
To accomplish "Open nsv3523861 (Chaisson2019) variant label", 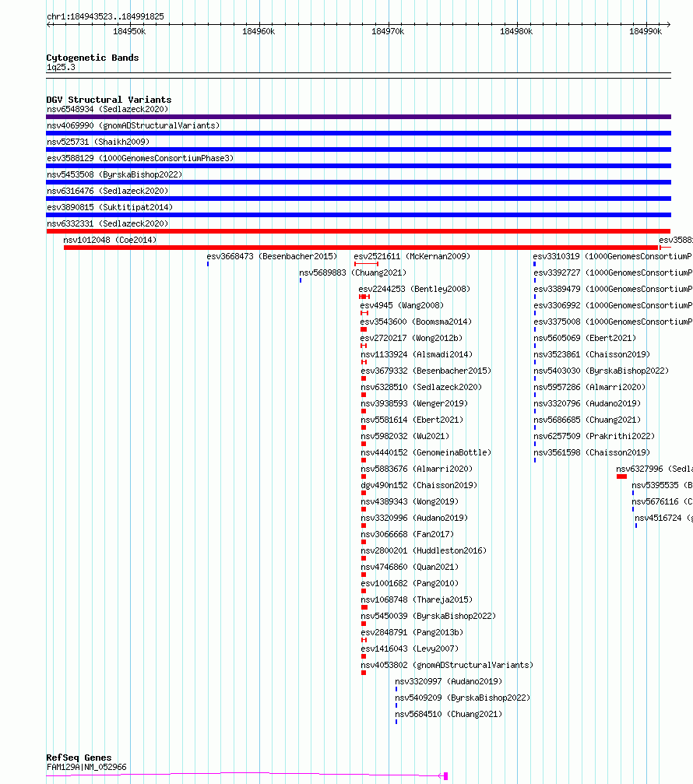I will pyautogui.click(x=592, y=354).
